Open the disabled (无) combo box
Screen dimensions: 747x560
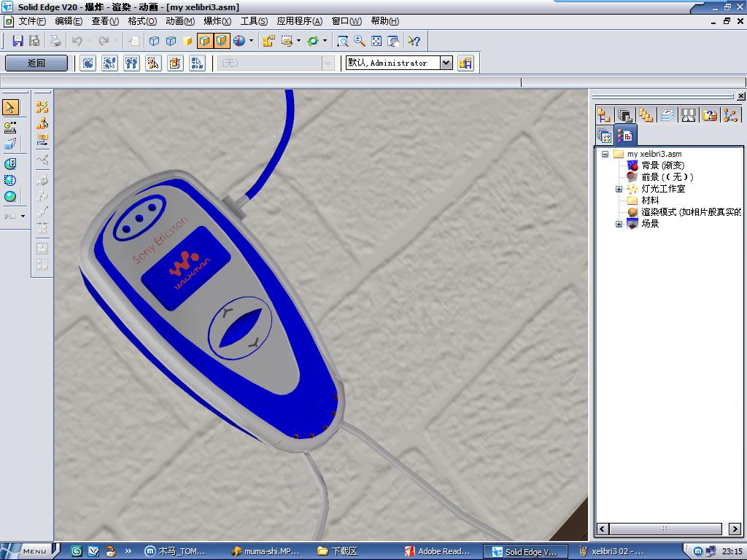point(275,63)
